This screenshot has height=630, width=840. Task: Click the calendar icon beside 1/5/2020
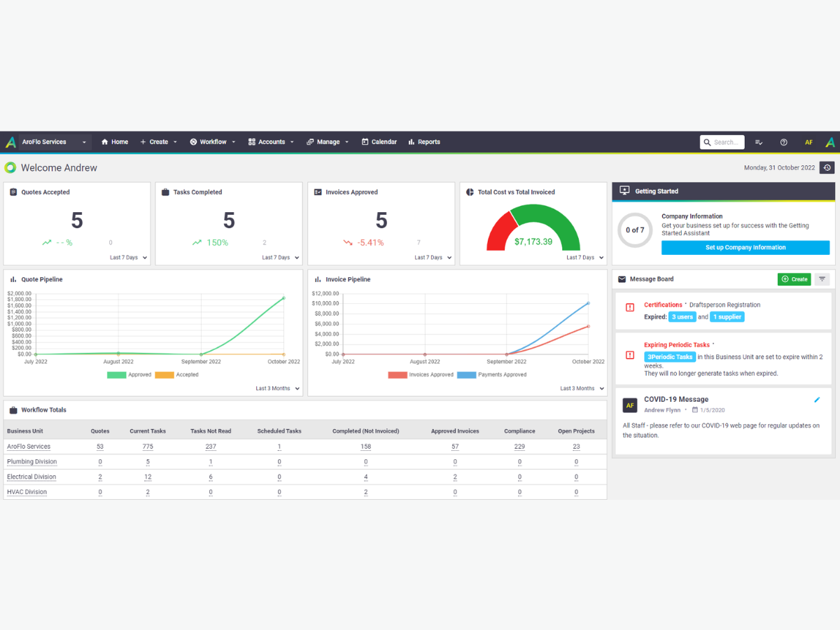tap(695, 410)
